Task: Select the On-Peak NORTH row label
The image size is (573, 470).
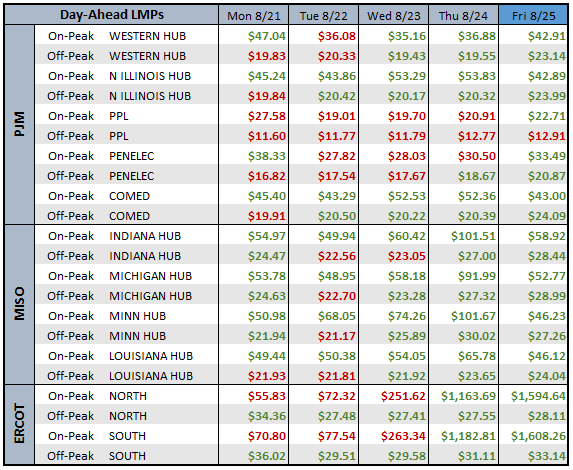Action: click(x=97, y=396)
